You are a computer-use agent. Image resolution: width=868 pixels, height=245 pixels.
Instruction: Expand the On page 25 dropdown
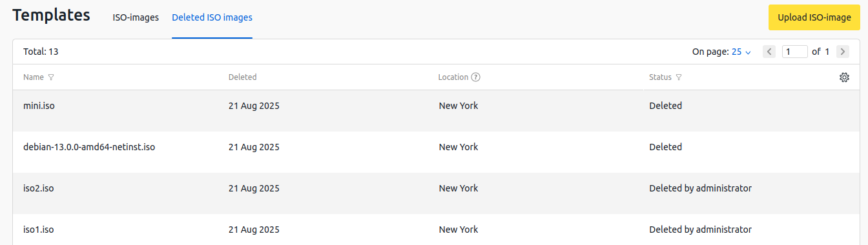pyautogui.click(x=741, y=52)
